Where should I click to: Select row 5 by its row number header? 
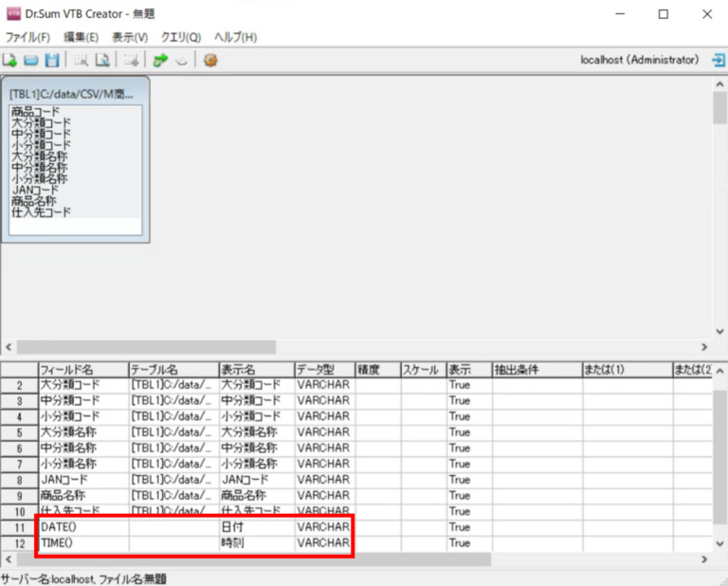click(18, 432)
